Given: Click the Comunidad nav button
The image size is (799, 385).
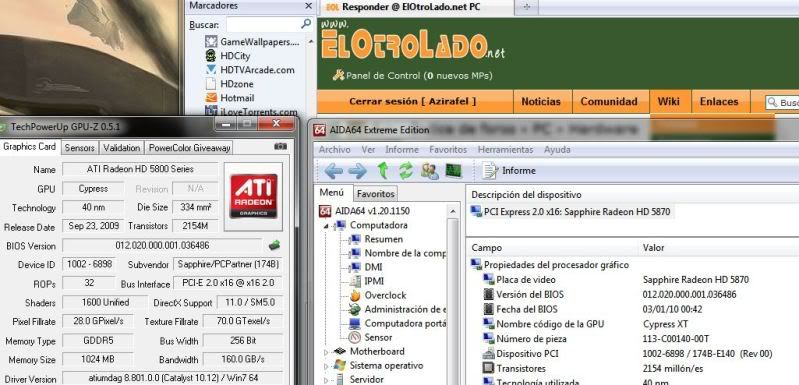Looking at the screenshot, I should point(609,101).
